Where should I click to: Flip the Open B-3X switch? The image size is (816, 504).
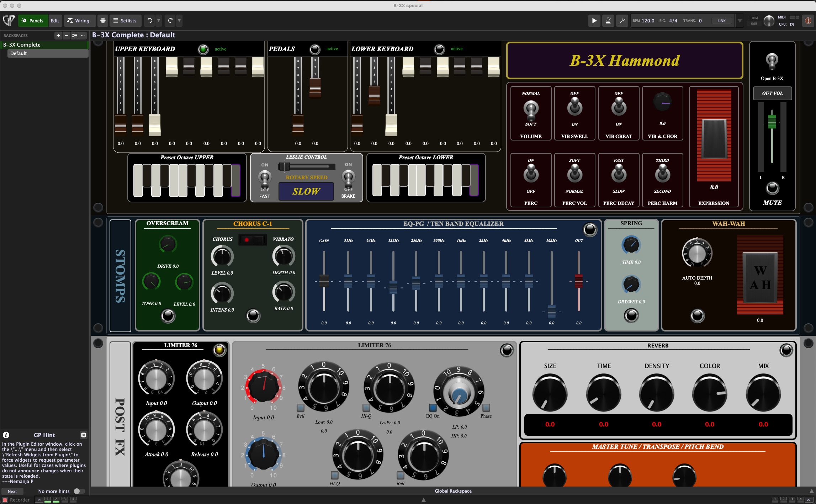tap(772, 62)
